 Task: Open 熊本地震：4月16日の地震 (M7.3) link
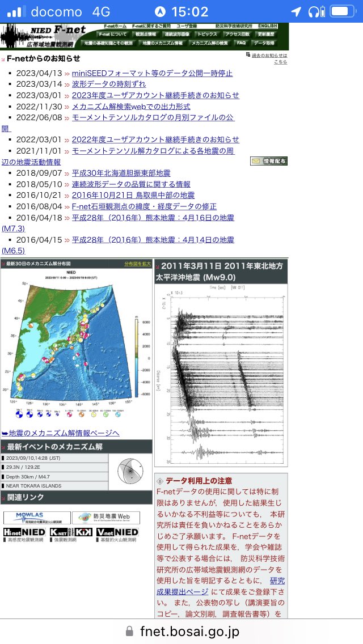[153, 217]
